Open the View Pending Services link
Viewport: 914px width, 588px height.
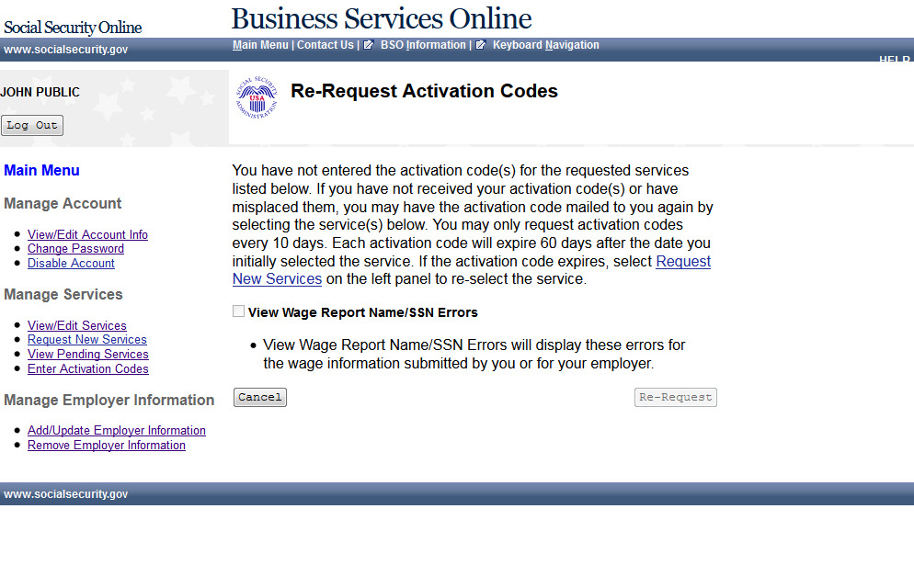[x=88, y=354]
